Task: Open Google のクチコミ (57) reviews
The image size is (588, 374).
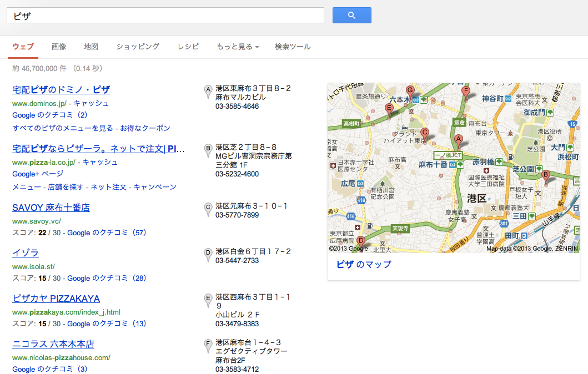Action: (107, 233)
